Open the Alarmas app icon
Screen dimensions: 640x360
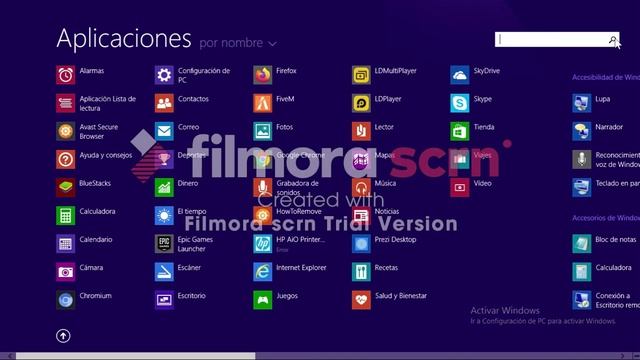pyautogui.click(x=65, y=75)
